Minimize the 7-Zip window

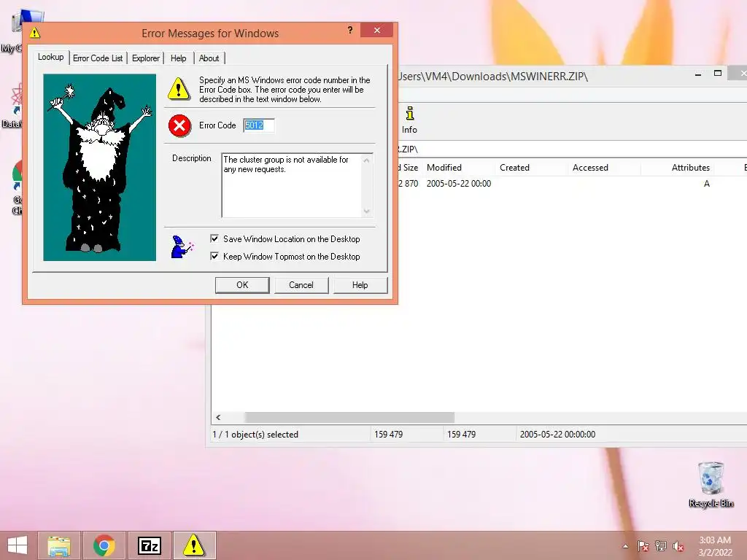coord(698,74)
